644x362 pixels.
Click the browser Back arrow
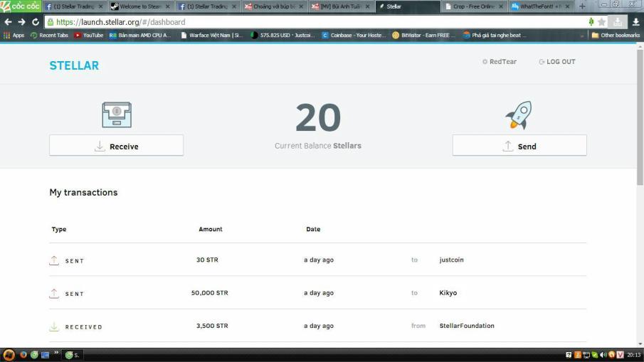click(x=9, y=22)
